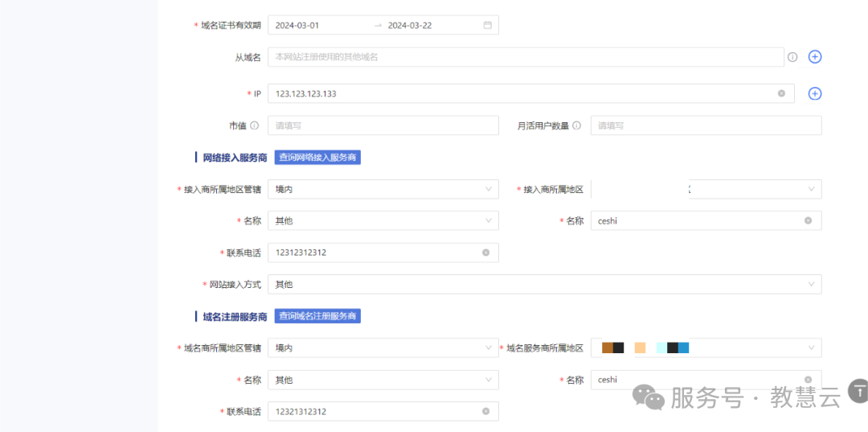Click the 查询域名注册服务商 button
The height and width of the screenshot is (432, 868).
tap(317, 316)
